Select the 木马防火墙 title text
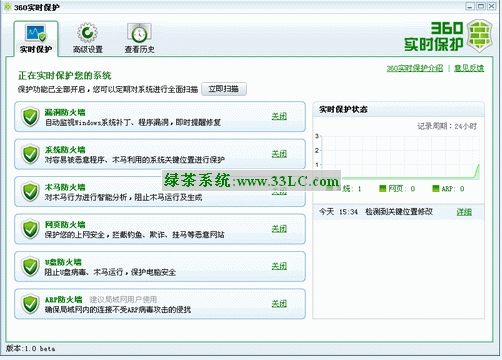The height and width of the screenshot is (360, 502). pos(65,187)
